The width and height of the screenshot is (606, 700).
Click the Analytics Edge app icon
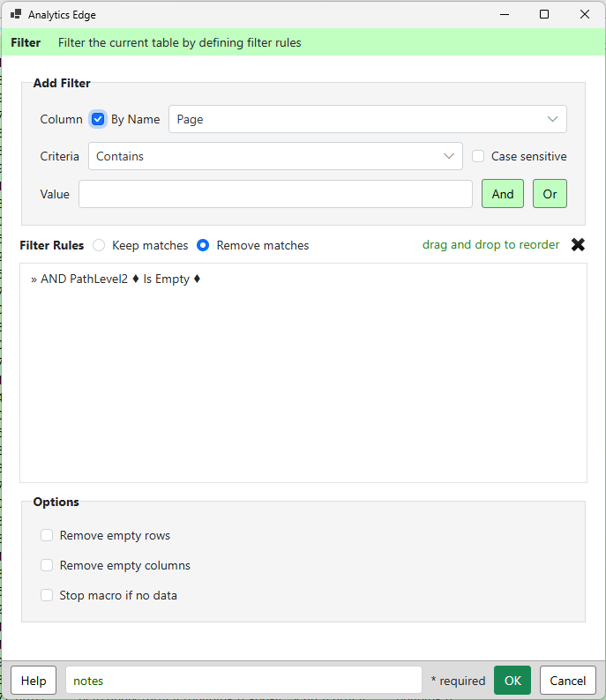pyautogui.click(x=16, y=14)
